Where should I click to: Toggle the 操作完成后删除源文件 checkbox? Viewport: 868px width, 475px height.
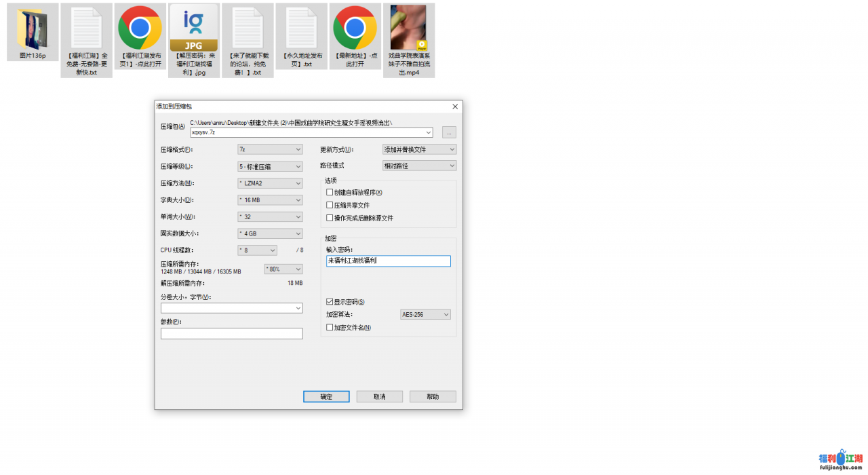pyautogui.click(x=330, y=218)
